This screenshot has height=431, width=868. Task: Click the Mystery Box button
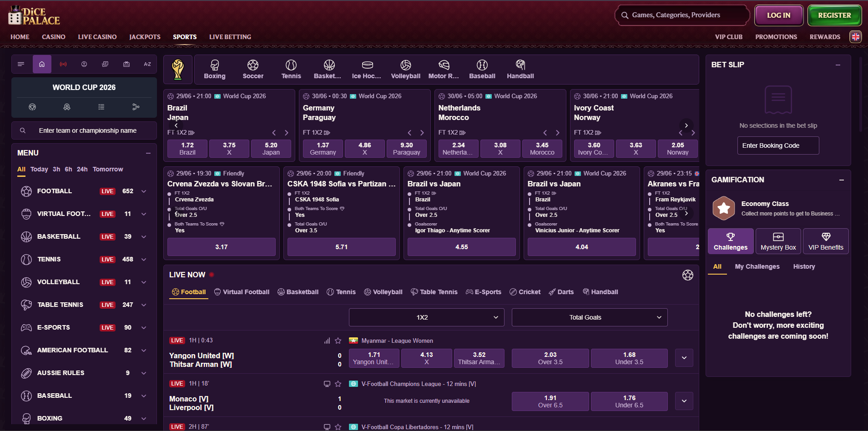pos(778,241)
